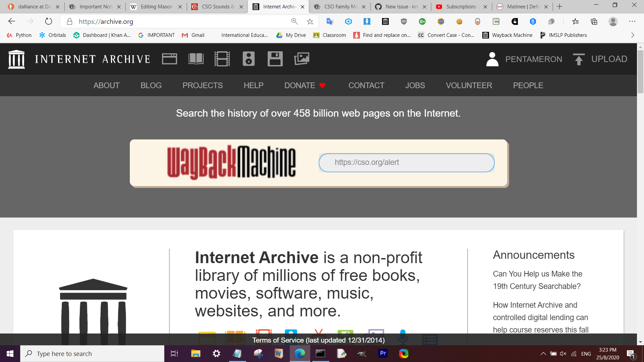Open the Video film strip icon
The image size is (644, 362).
coord(222,59)
